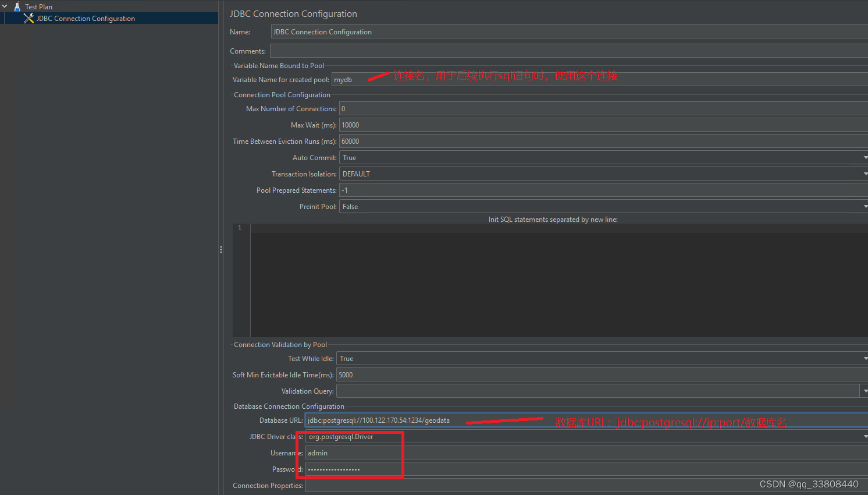
Task: Click Time Between Eviction Runs field
Action: pos(603,142)
